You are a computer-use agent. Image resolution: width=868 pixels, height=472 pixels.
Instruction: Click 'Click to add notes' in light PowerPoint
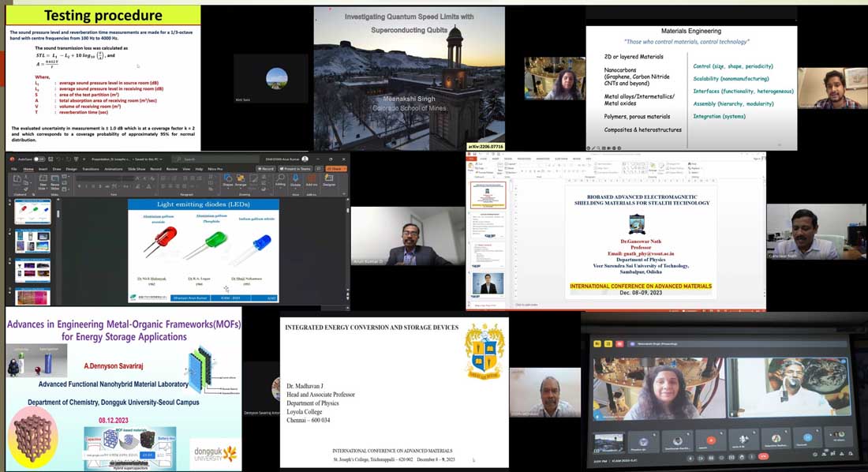click(527, 305)
